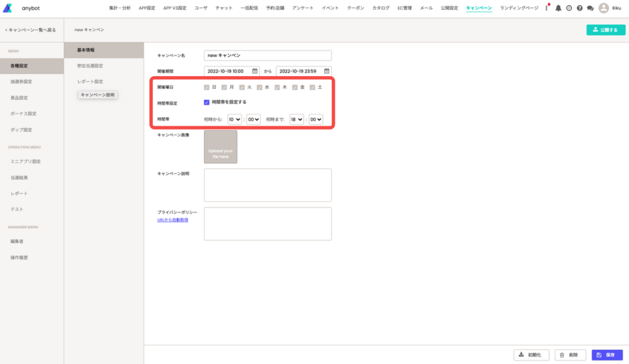629x364 pixels.
Task: Click the notification bell icon
Action: [558, 8]
